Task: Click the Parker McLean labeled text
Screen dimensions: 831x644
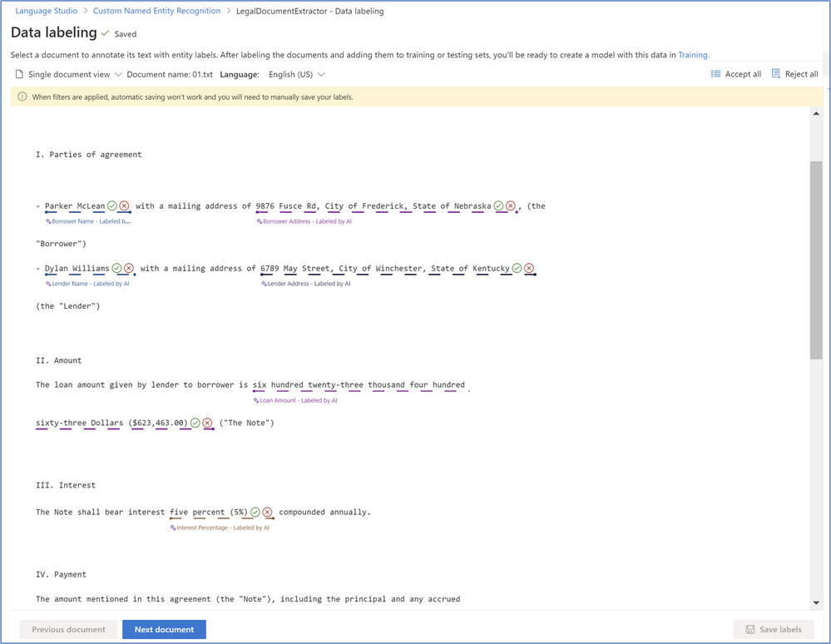Action: pos(75,206)
